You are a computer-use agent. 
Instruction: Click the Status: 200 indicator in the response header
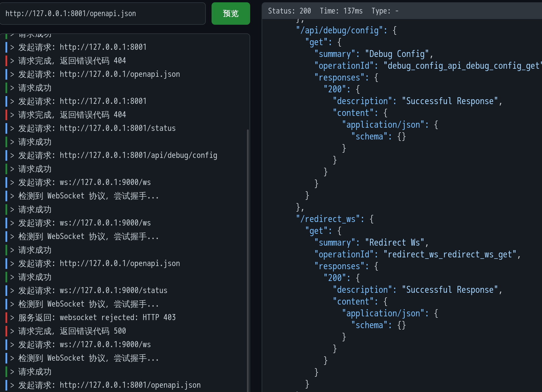[x=289, y=11]
